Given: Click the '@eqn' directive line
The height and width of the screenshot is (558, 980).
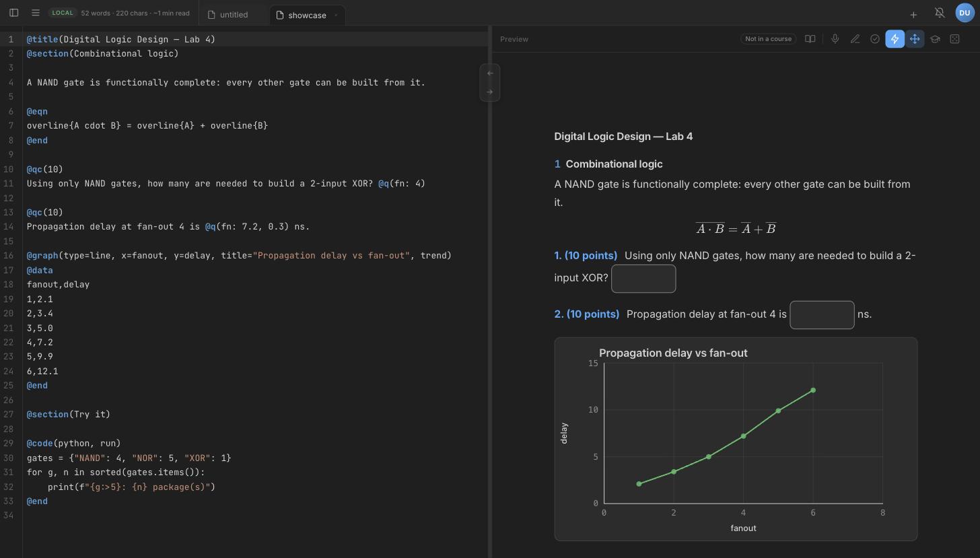Looking at the screenshot, I should (37, 112).
